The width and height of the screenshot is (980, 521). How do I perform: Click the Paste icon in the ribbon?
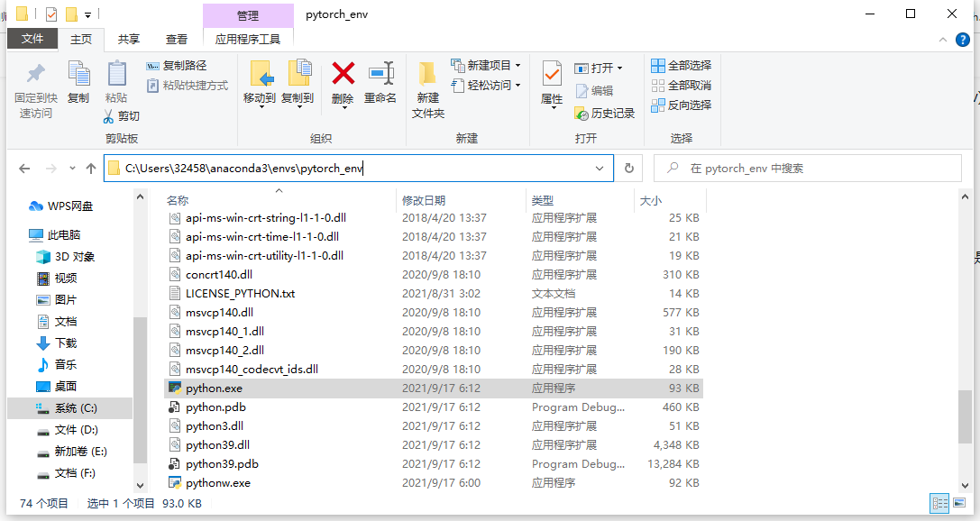[x=117, y=74]
